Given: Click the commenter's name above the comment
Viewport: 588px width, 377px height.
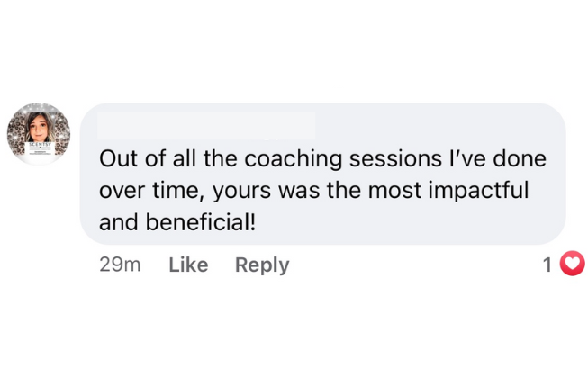Looking at the screenshot, I should click(x=206, y=126).
